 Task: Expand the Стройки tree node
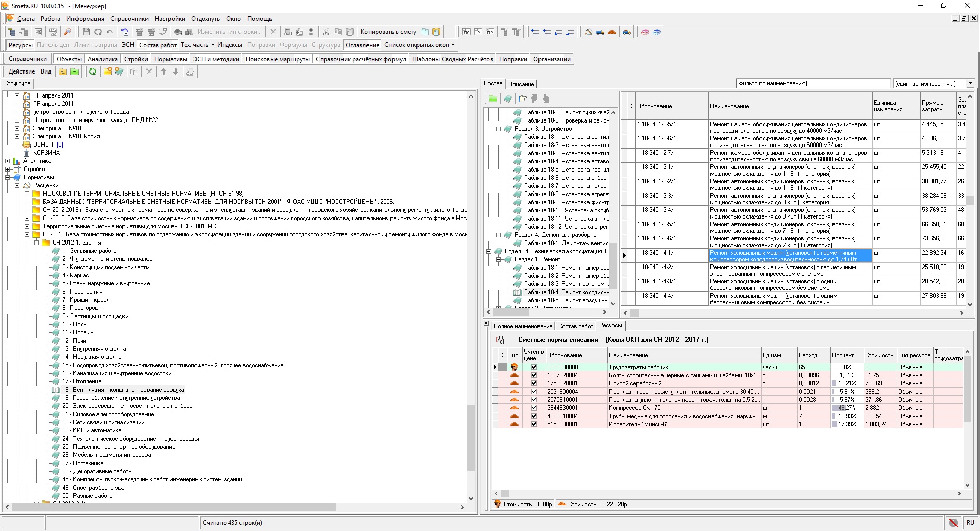click(x=8, y=169)
